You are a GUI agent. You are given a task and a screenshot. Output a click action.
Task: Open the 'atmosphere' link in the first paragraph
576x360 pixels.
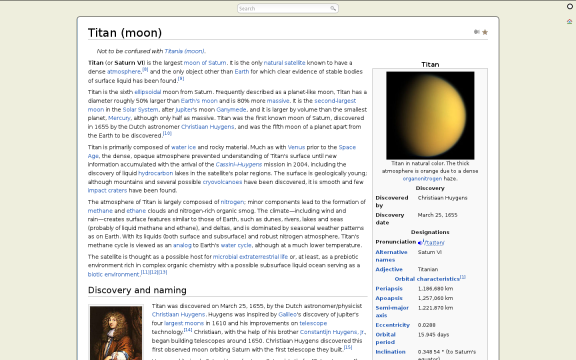124,72
